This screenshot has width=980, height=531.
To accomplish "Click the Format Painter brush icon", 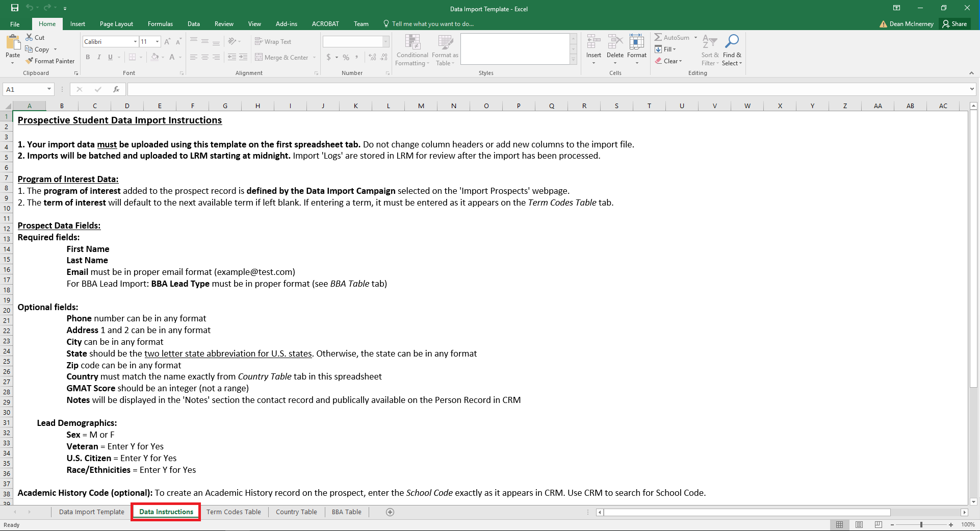I will [x=30, y=61].
